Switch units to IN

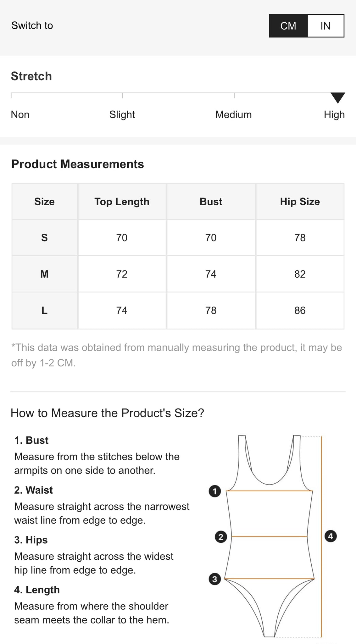point(325,26)
